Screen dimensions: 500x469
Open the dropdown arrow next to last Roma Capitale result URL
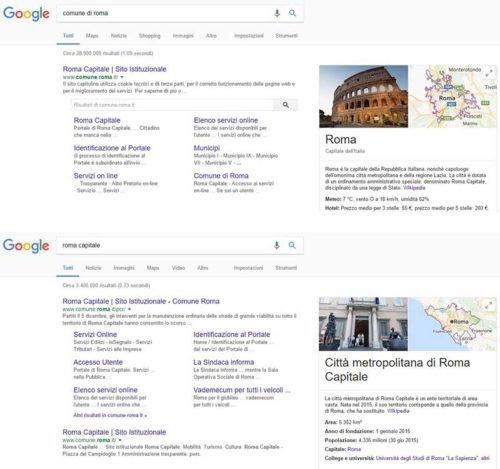(120, 440)
